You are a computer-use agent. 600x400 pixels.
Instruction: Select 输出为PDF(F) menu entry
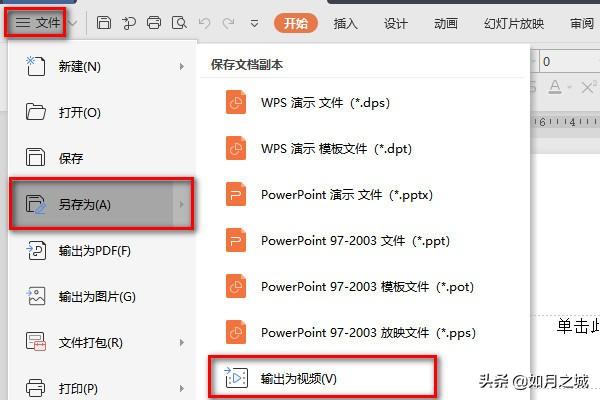click(103, 251)
